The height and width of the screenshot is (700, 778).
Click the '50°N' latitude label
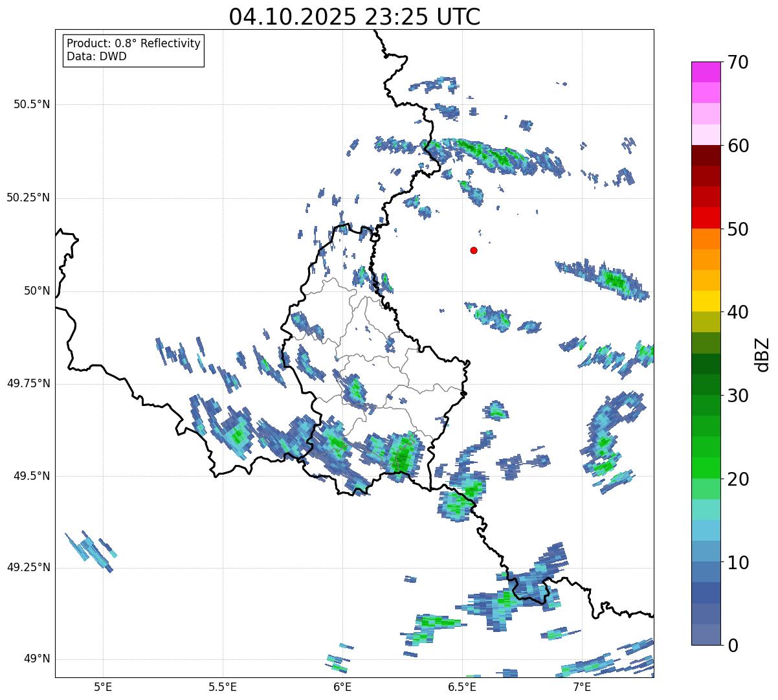coord(37,291)
